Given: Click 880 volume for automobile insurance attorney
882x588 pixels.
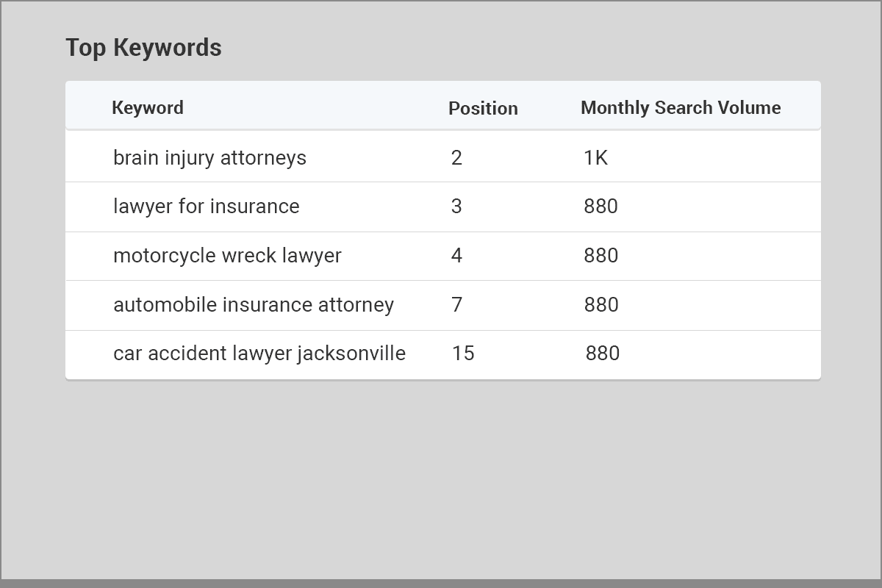Looking at the screenshot, I should pos(600,305).
